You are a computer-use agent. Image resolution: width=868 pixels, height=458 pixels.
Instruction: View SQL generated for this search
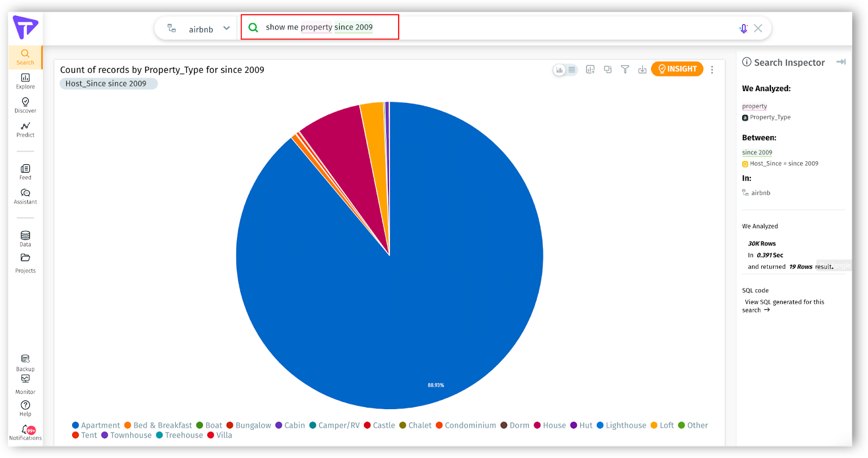click(x=783, y=306)
